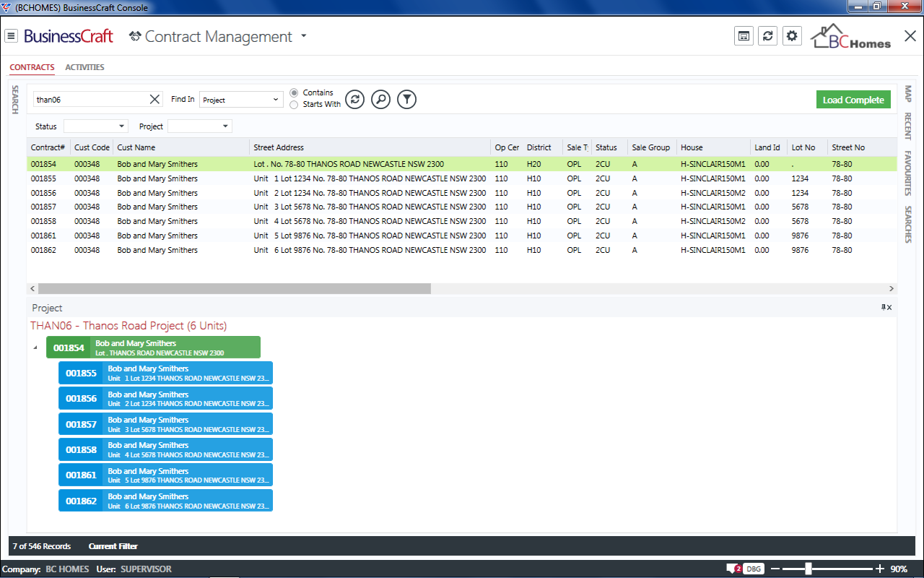This screenshot has width=924, height=578.
Task: Open the Contract Management module dropdown arrow
Action: click(304, 36)
